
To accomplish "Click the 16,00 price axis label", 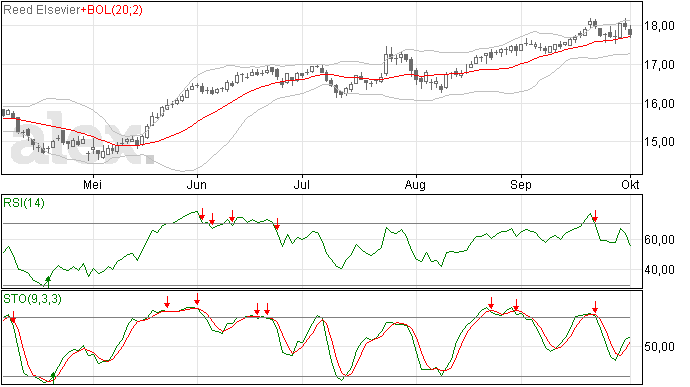I will (x=659, y=104).
